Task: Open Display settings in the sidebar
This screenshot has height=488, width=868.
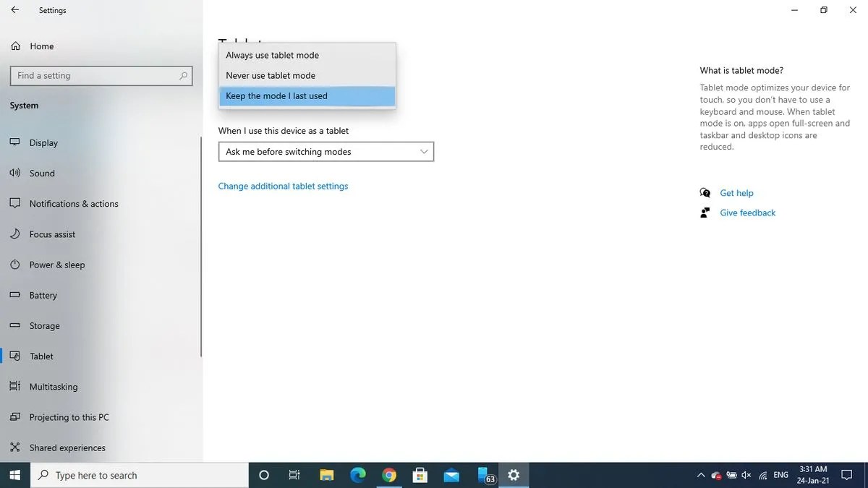Action: pyautogui.click(x=43, y=142)
